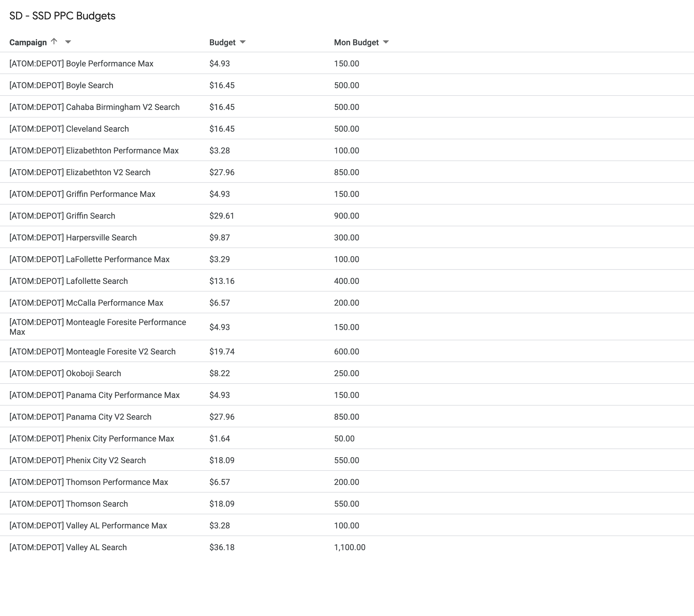This screenshot has height=616, width=694.
Task: Select the LaFollette Performance Max row
Action: click(89, 259)
